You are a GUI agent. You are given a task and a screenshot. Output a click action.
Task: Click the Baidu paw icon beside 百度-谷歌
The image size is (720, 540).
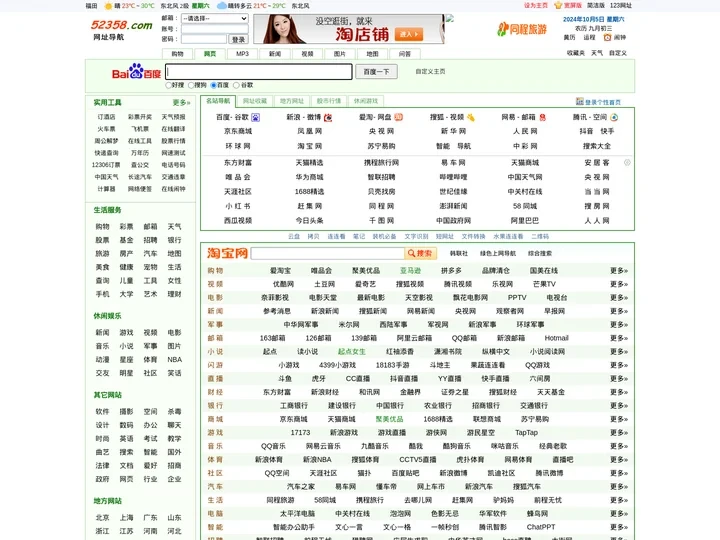click(256, 118)
